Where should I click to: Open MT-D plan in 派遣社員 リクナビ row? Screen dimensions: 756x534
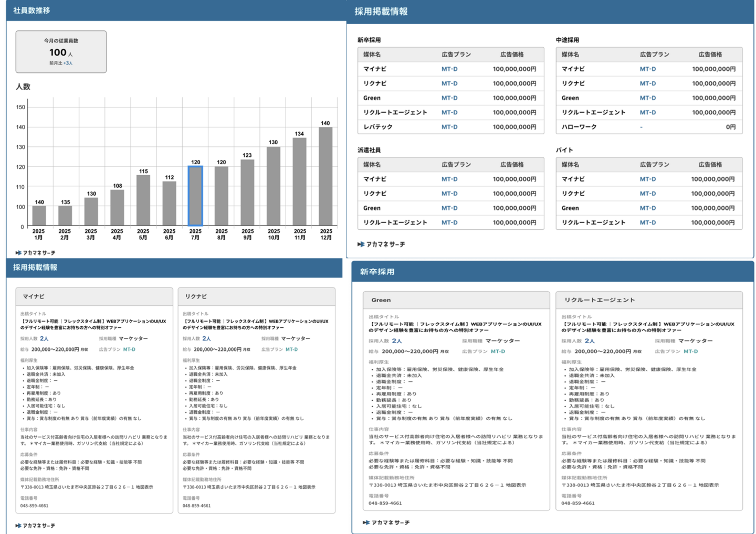(449, 194)
